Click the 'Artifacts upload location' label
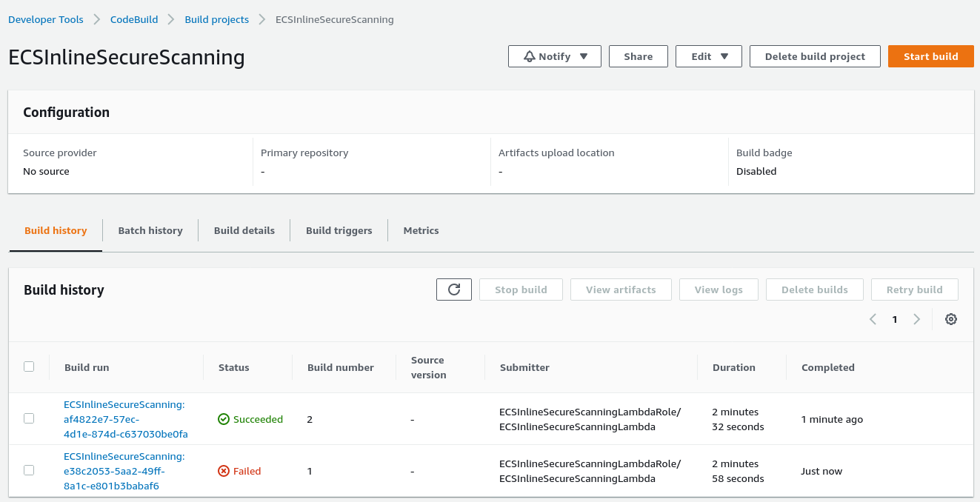 [556, 153]
